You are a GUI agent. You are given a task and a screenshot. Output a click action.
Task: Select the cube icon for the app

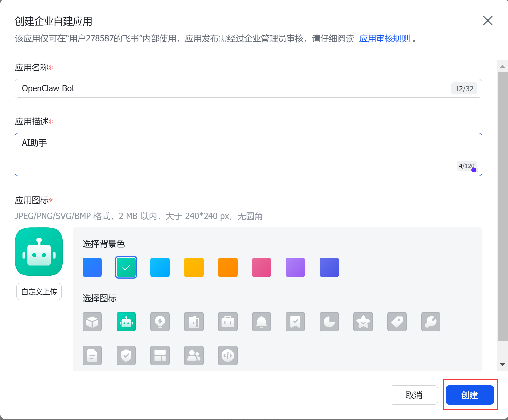tap(92, 322)
